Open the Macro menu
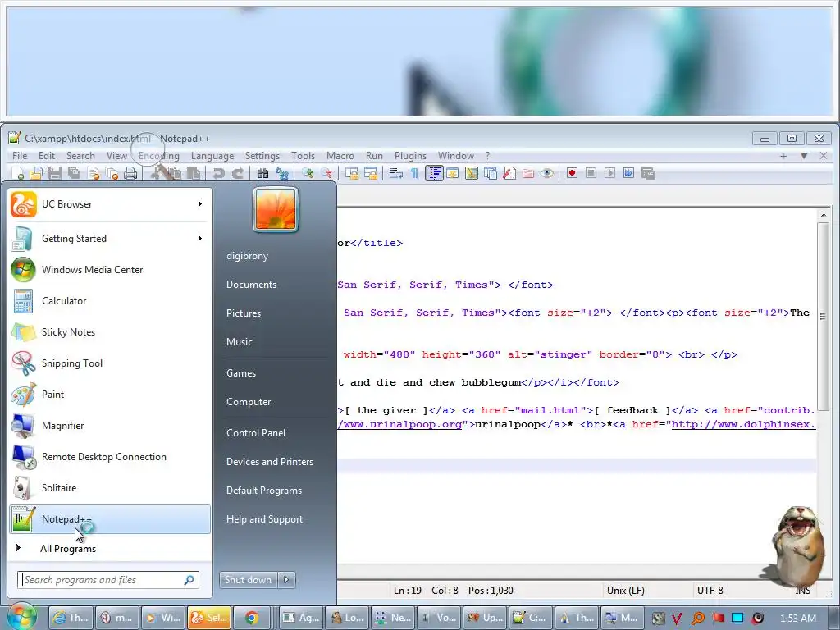The height and width of the screenshot is (630, 840). point(340,155)
